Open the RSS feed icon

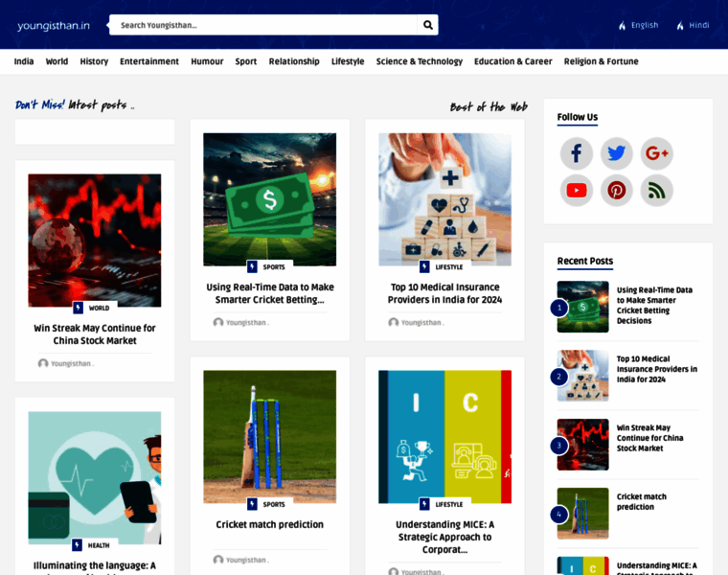point(656,191)
